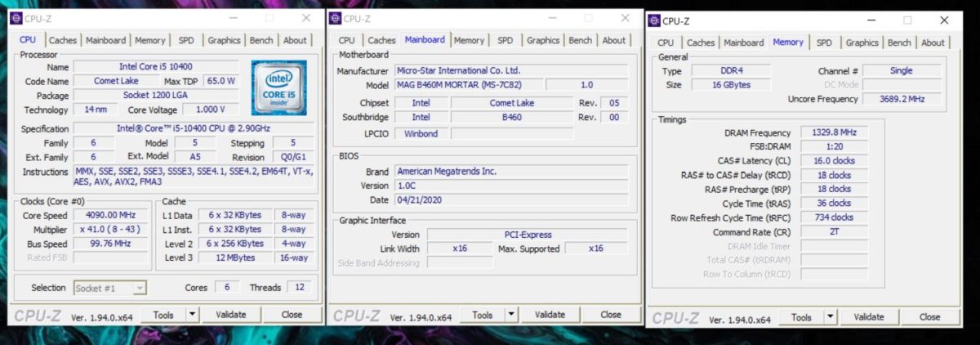Click the Row Refresh Cycle Time 734 clocks
The height and width of the screenshot is (345, 980).
tap(833, 217)
